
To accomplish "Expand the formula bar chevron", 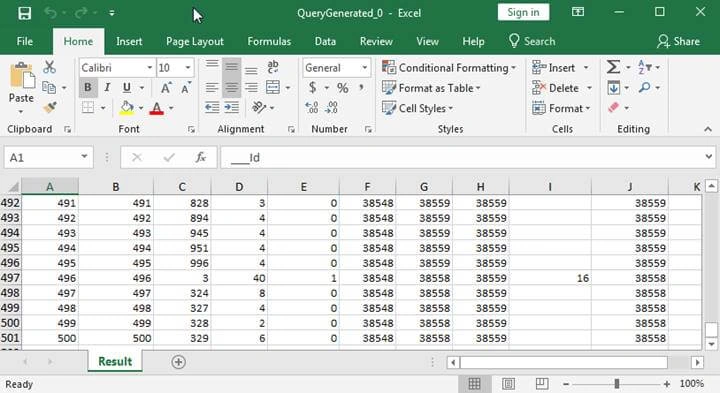I will pos(709,157).
